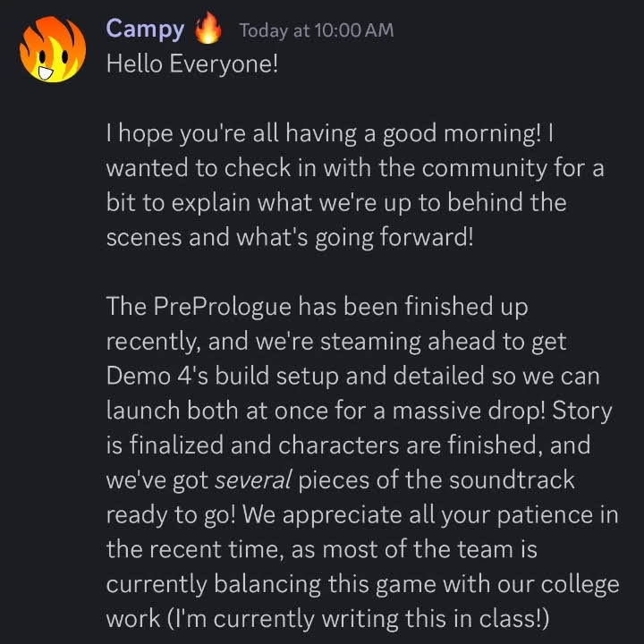
Task: Click the "good morning!" phrase
Action: click(x=462, y=134)
